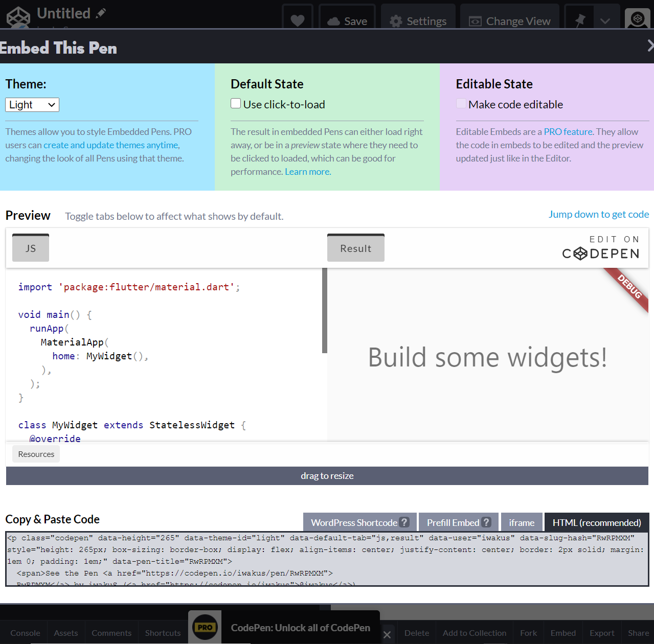Viewport: 654px width, 644px height.
Task: Toggle the JS tab in the preview
Action: coord(31,248)
